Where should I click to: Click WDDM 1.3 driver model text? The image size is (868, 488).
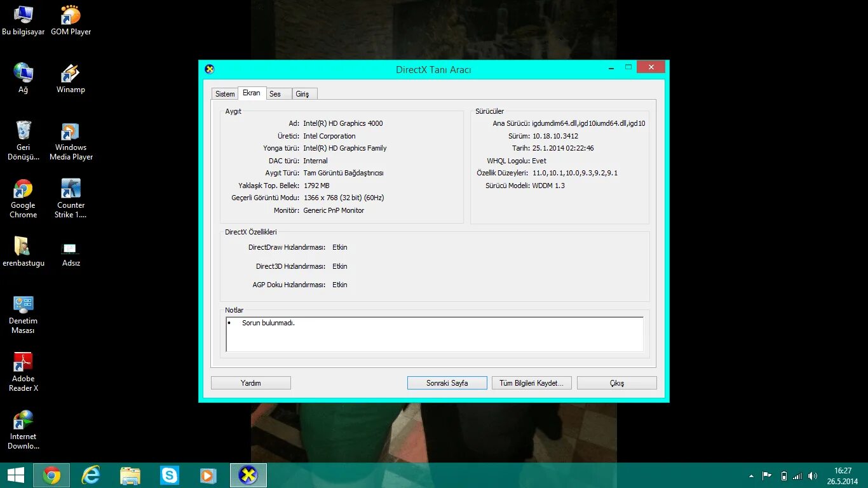tap(548, 186)
